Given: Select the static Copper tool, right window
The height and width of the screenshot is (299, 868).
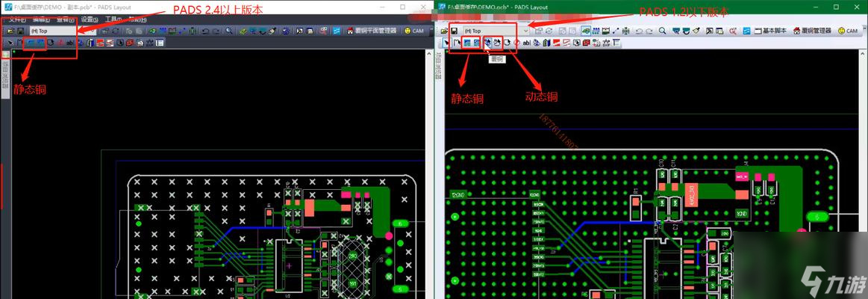Looking at the screenshot, I should point(467,43).
